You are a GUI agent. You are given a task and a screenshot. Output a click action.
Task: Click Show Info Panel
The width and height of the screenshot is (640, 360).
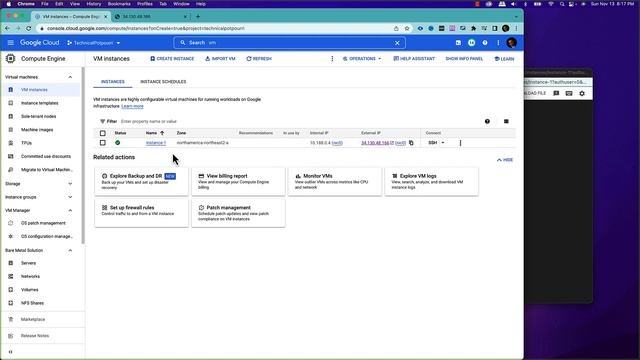tap(464, 59)
